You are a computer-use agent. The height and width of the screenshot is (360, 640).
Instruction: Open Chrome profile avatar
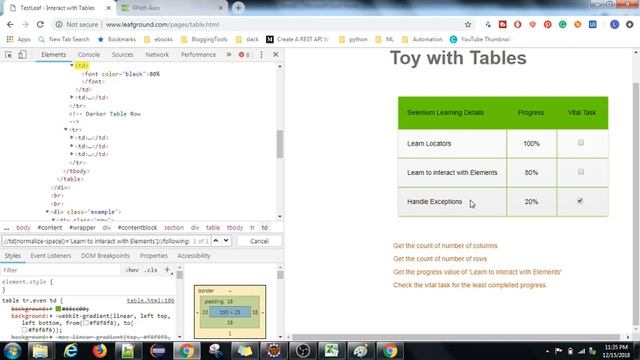[x=614, y=24]
